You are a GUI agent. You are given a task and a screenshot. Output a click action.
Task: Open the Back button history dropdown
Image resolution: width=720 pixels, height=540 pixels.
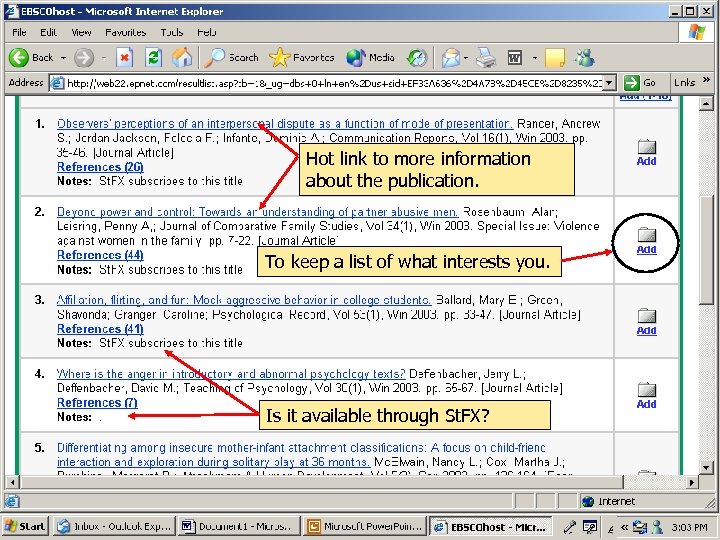(x=63, y=58)
